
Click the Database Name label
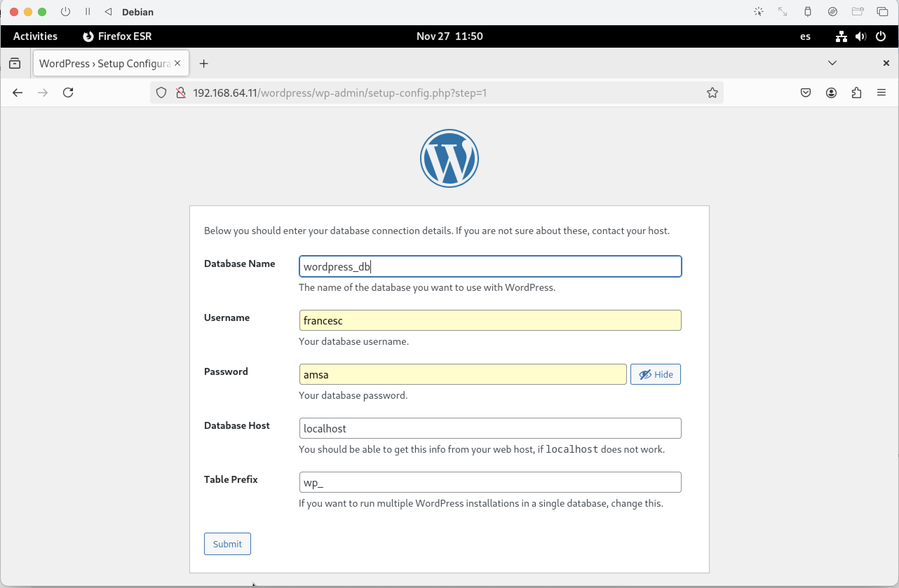pos(239,264)
